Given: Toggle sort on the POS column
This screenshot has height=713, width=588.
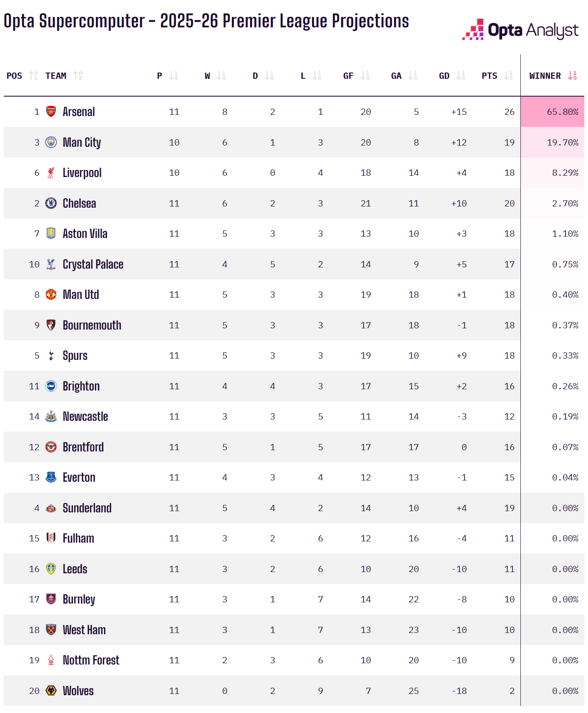Looking at the screenshot, I should (33, 75).
